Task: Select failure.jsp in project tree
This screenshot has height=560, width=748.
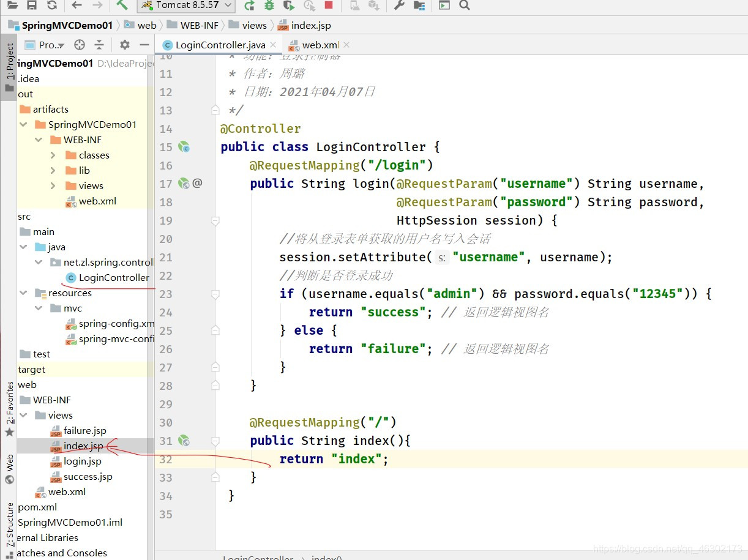Action: pos(78,430)
